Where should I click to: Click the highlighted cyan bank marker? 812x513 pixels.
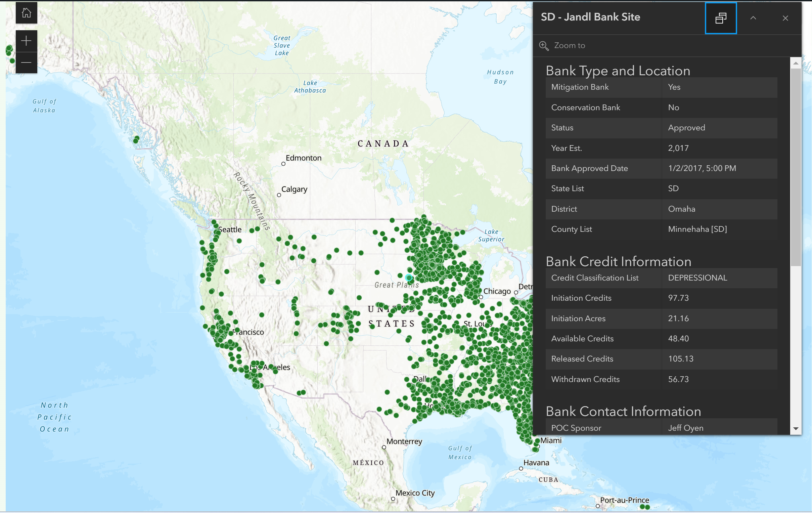pyautogui.click(x=409, y=277)
